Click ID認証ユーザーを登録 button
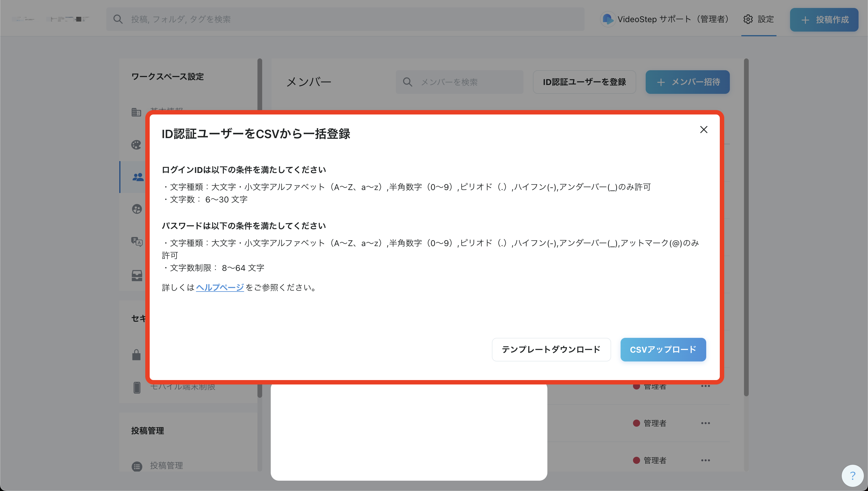 (x=584, y=82)
